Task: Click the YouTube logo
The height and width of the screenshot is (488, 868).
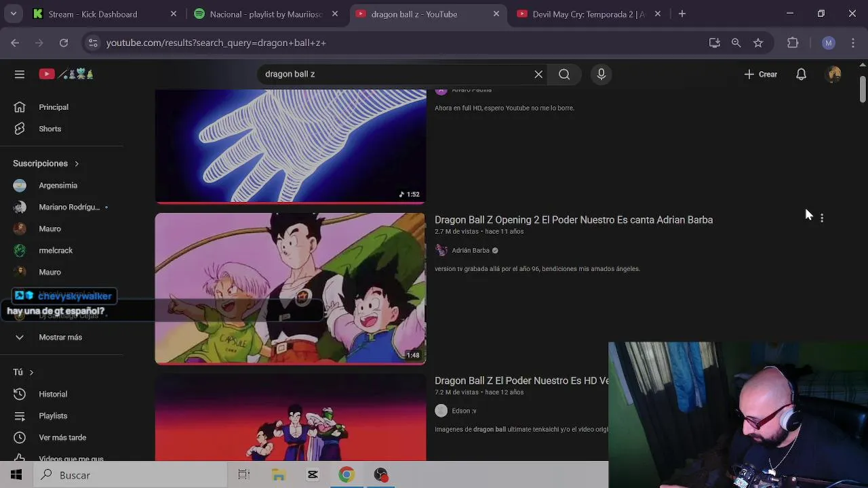Action: point(66,75)
